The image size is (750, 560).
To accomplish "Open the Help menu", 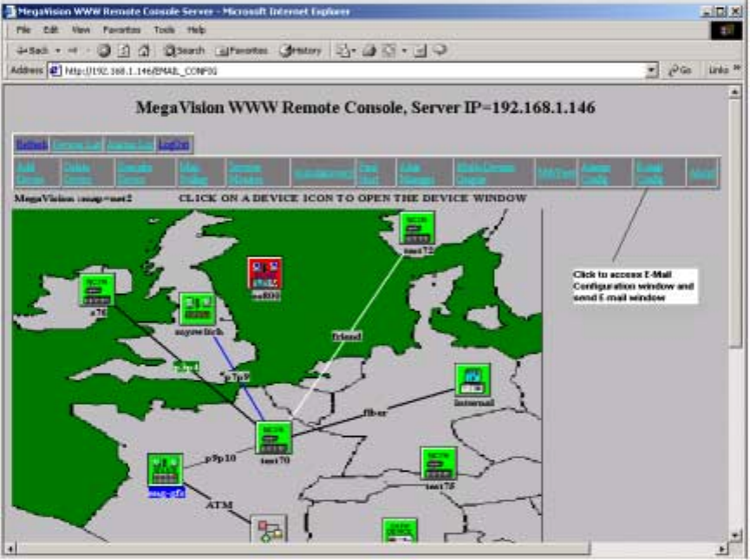I will (196, 29).
